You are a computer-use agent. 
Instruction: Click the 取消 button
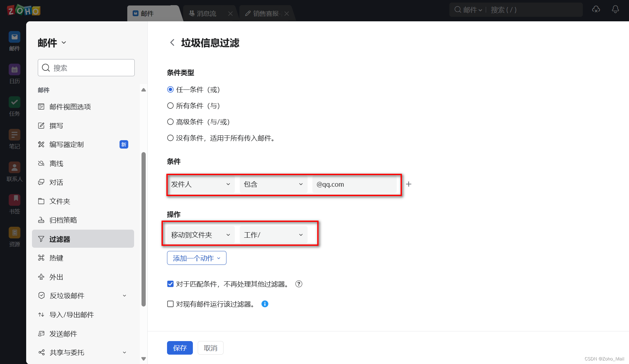(x=210, y=348)
